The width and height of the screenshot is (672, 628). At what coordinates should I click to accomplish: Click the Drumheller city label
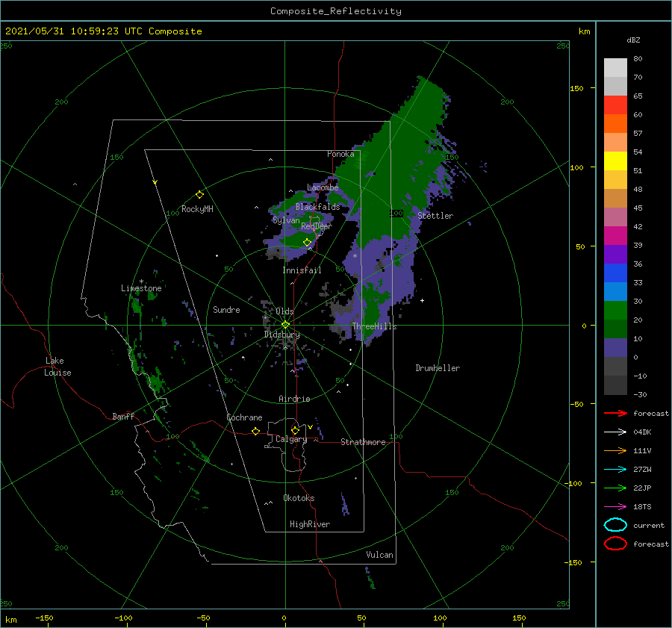pyautogui.click(x=438, y=368)
